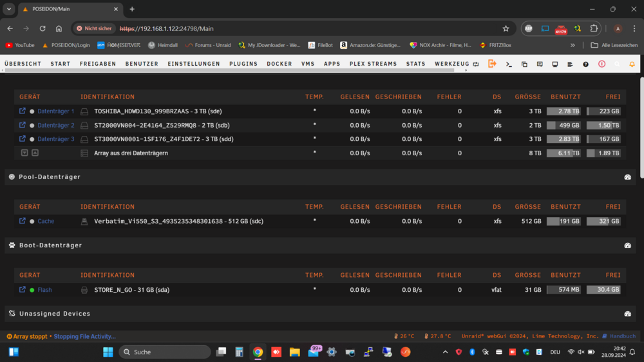Click the status dot for Datenträger 1

(x=32, y=111)
